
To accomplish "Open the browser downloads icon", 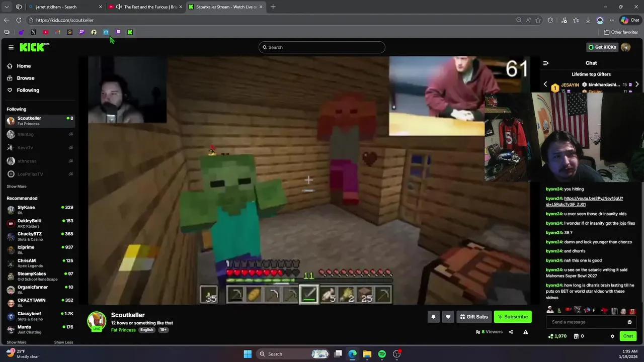I will point(588,20).
